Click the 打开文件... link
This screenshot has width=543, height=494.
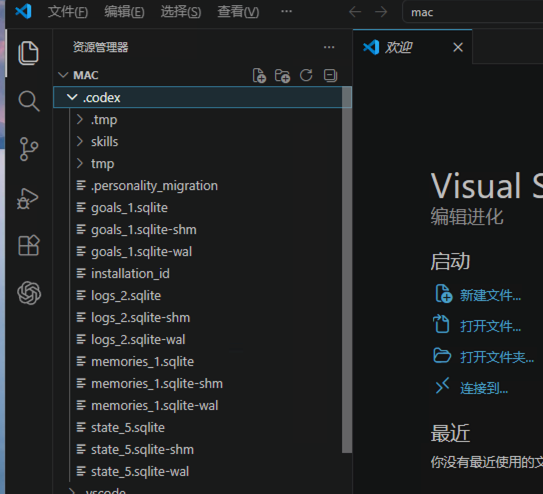point(490,326)
